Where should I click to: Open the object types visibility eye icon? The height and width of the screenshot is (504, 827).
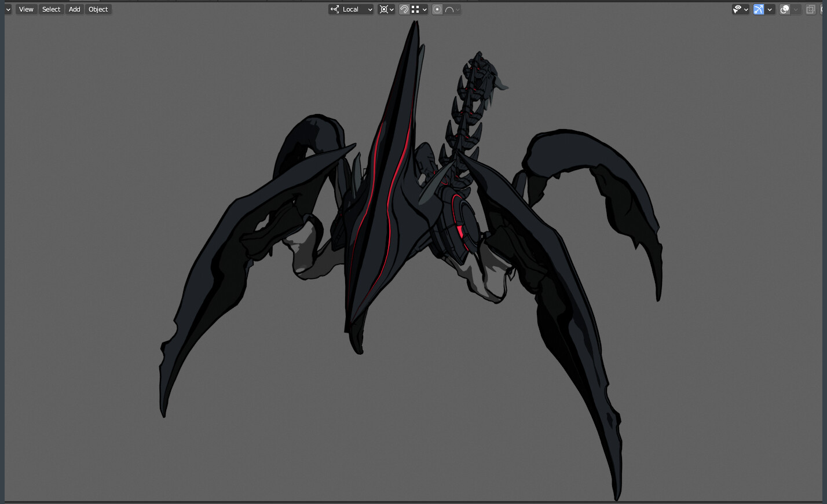click(x=739, y=9)
